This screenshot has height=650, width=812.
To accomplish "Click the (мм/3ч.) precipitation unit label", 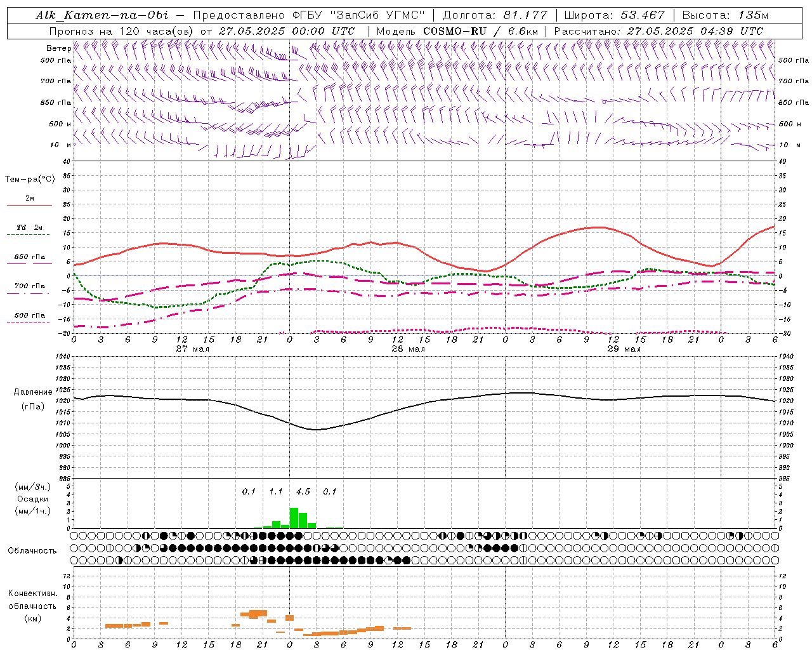I will click(32, 487).
